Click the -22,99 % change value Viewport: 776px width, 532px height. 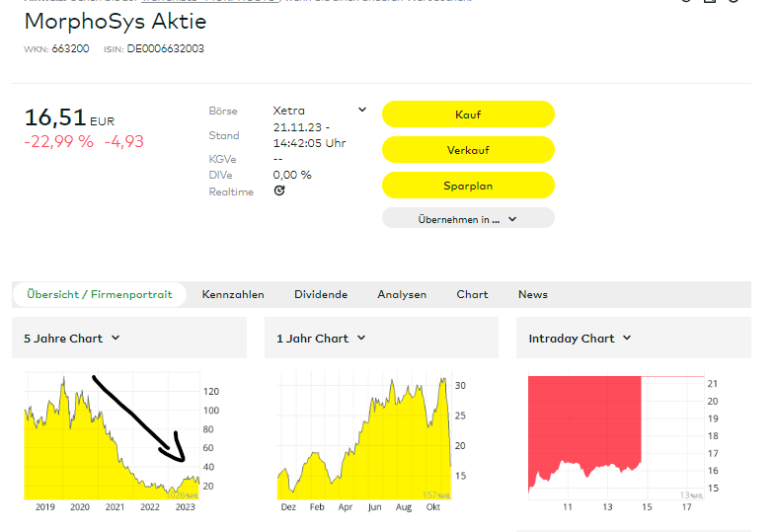click(x=59, y=141)
